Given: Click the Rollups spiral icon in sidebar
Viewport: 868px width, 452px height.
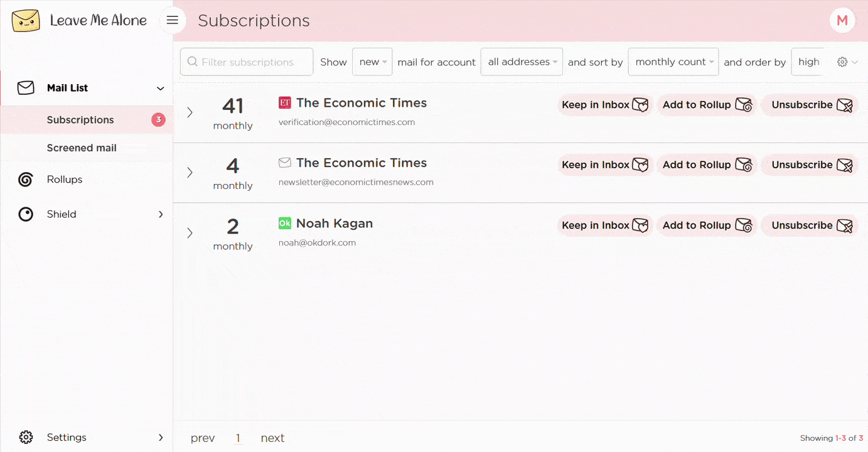Looking at the screenshot, I should [x=26, y=180].
